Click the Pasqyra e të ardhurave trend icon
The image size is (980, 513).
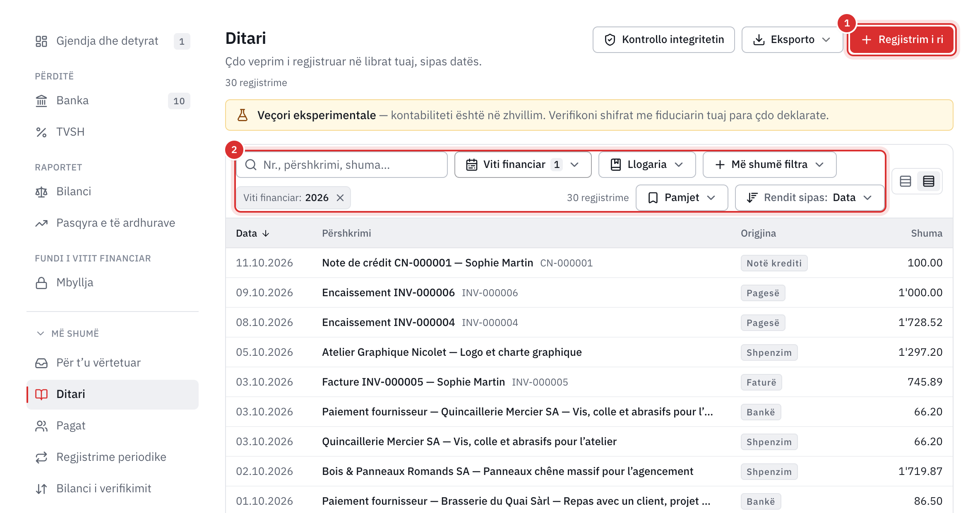(x=41, y=223)
